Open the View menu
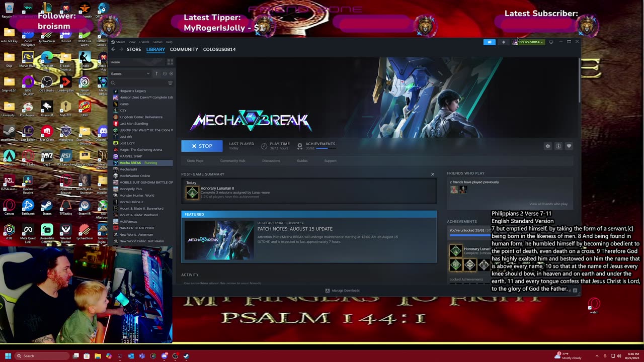The image size is (644, 362). (132, 42)
